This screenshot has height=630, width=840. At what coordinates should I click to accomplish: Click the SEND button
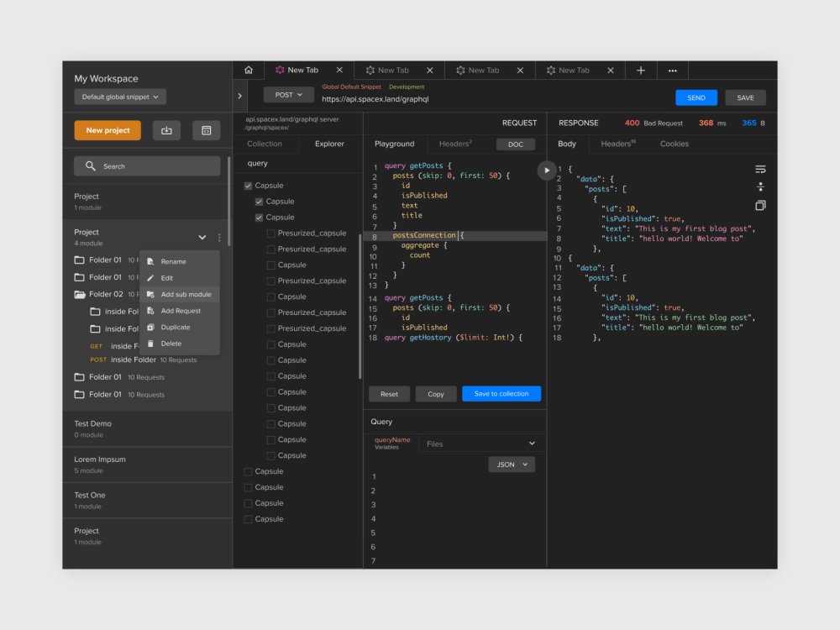tap(696, 97)
